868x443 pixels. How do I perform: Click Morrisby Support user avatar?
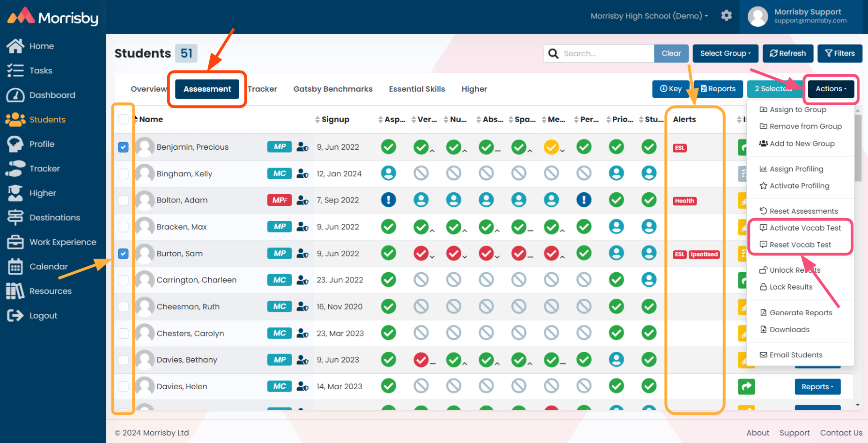point(758,16)
